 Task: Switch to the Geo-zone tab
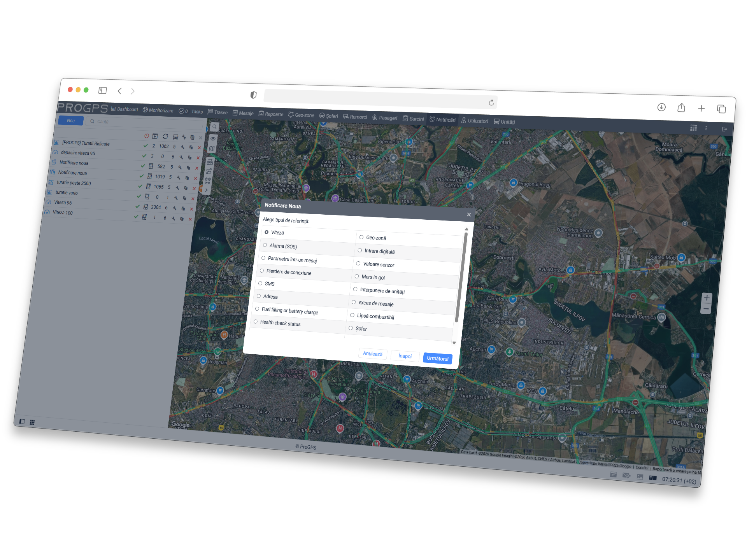(301, 115)
